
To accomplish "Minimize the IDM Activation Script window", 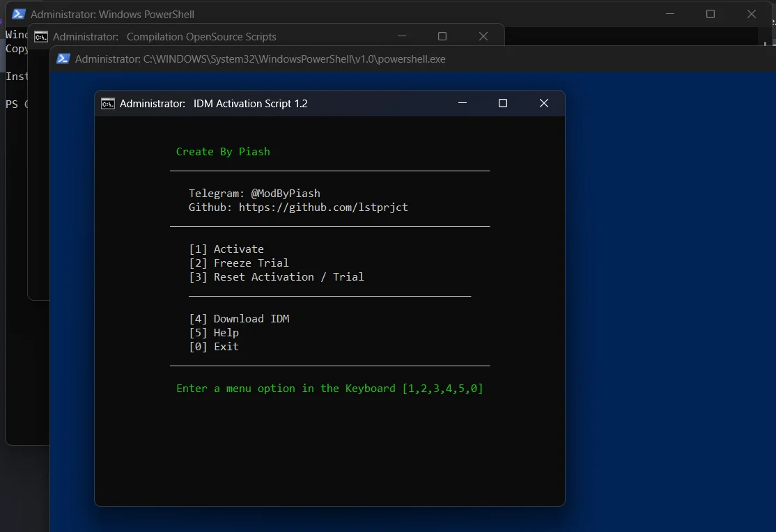I will 463,103.
